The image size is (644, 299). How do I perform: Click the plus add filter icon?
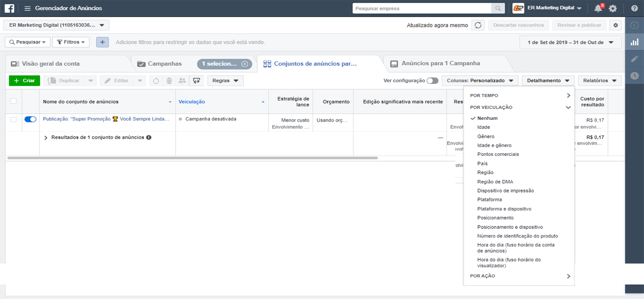[102, 42]
